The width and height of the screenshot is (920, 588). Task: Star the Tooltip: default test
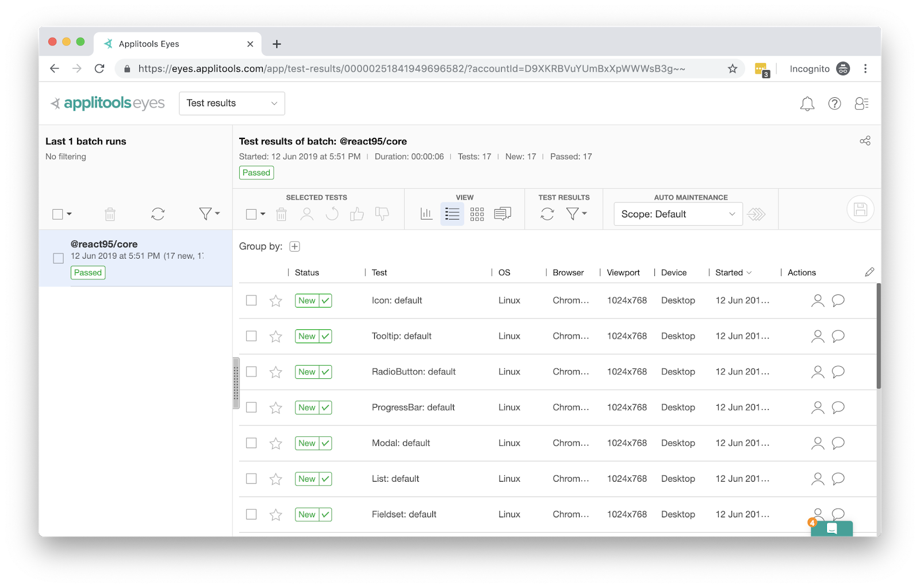point(276,336)
